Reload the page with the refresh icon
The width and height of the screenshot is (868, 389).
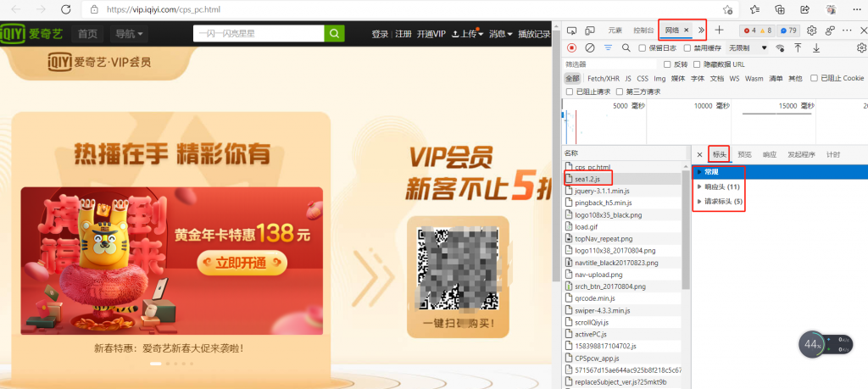(x=66, y=9)
